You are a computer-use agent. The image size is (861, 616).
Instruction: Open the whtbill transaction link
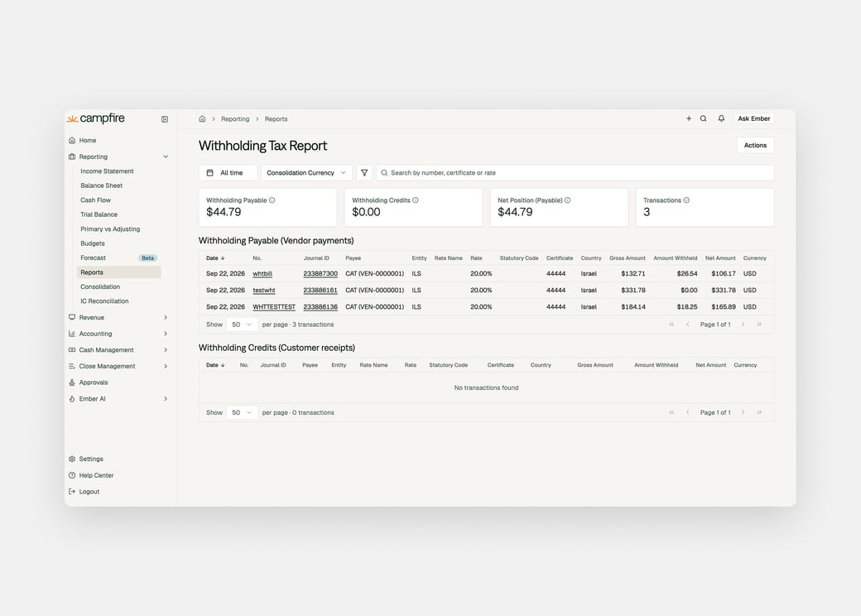262,273
